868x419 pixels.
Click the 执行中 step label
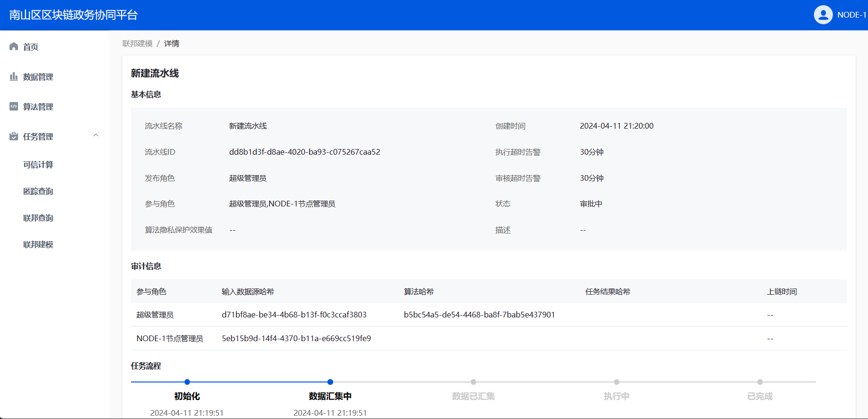coord(616,396)
